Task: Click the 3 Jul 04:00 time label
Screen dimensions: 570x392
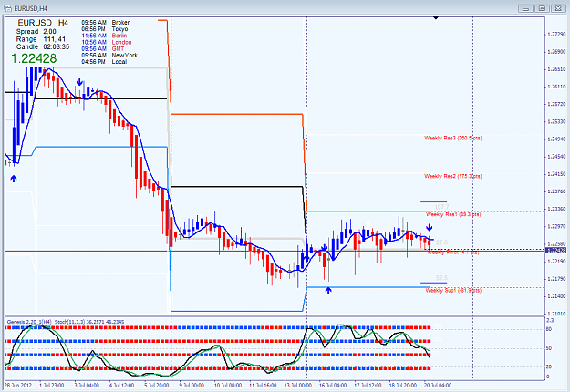Action: point(87,386)
